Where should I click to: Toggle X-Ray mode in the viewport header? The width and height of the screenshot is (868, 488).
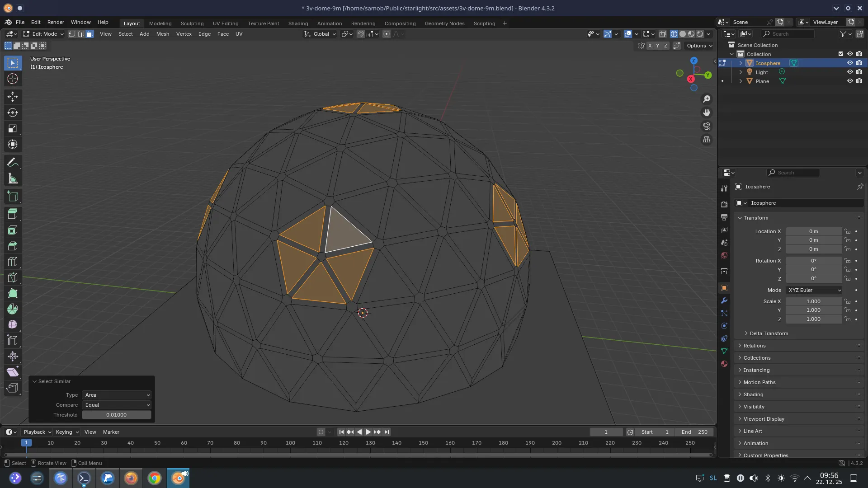click(x=663, y=34)
